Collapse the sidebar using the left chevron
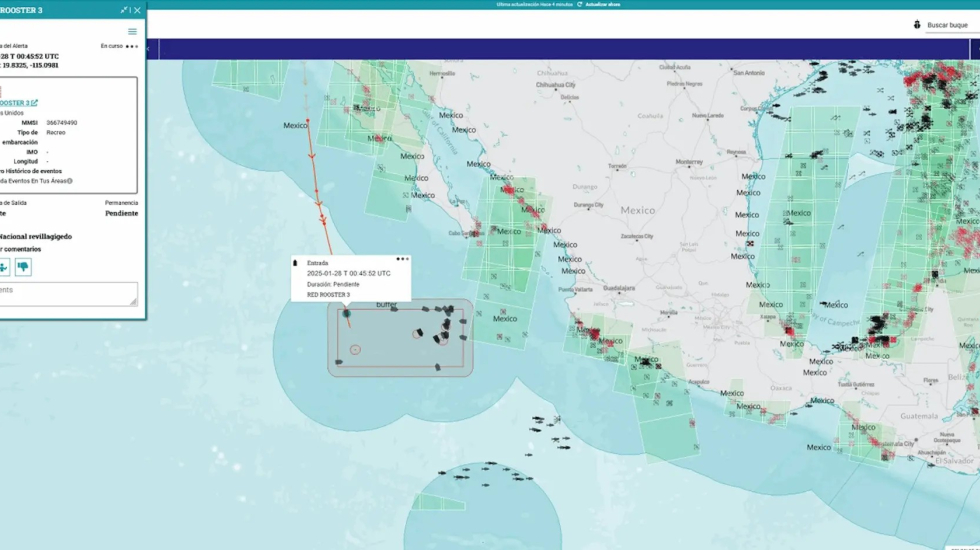The image size is (980, 550). point(149,49)
